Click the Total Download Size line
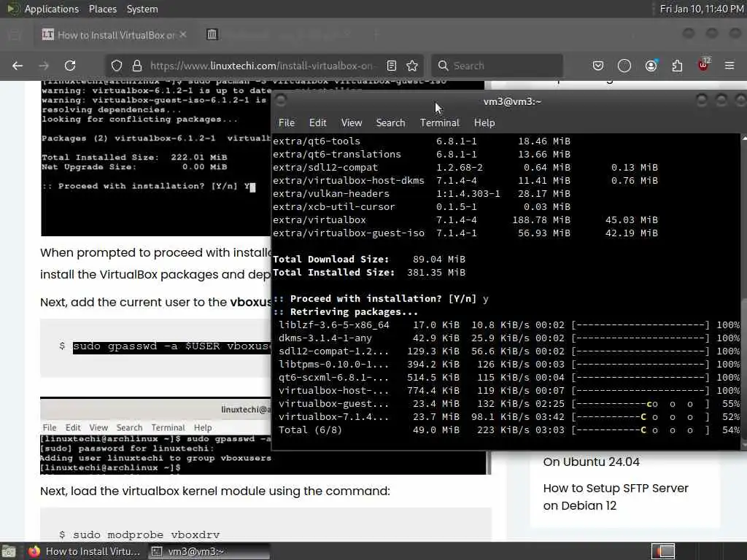The height and width of the screenshot is (560, 747). tap(368, 260)
